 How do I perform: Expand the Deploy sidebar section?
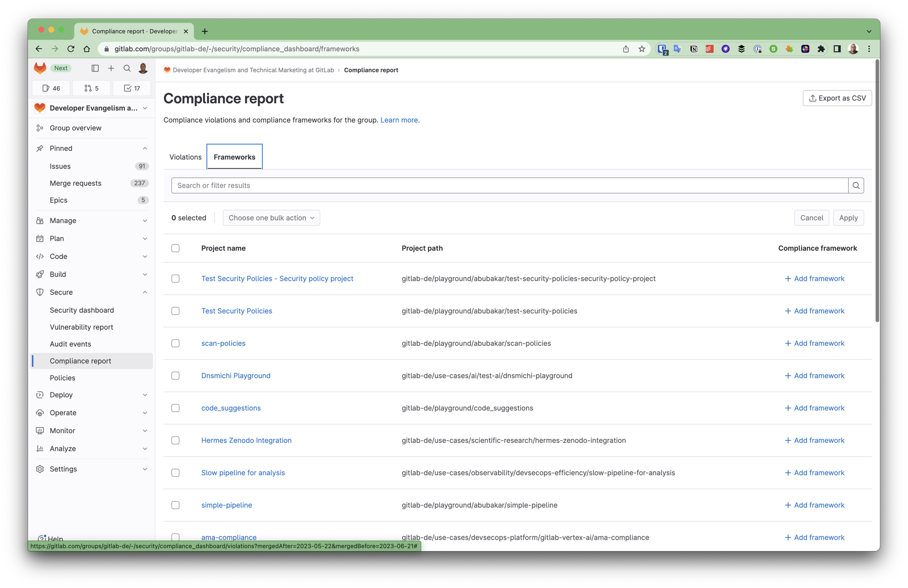[92, 395]
